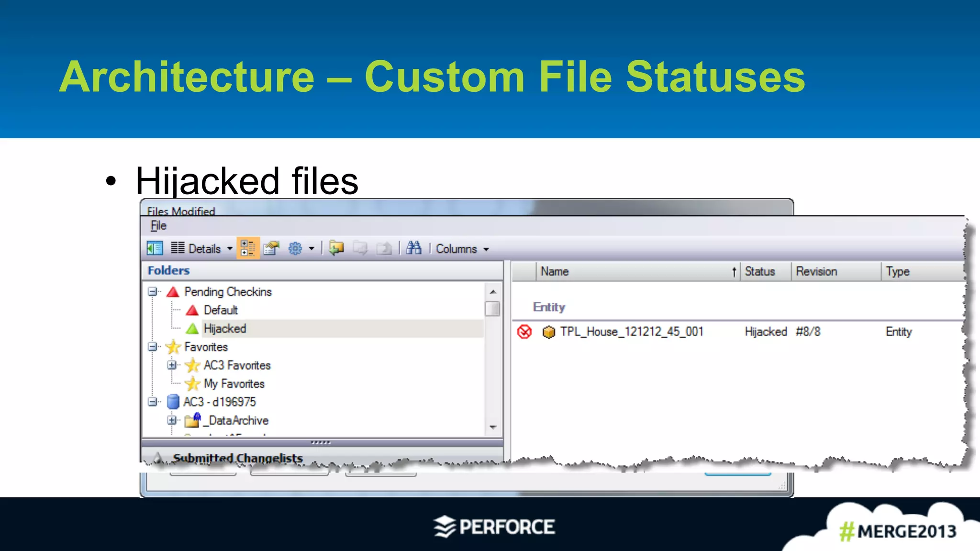Click folder tree scrollbar down arrow
Screen dimensions: 980x551
[493, 427]
